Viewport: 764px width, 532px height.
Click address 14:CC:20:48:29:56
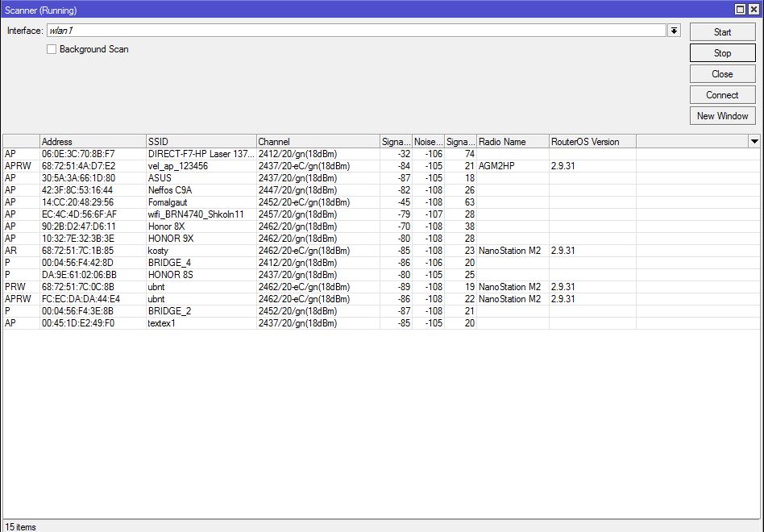(77, 202)
